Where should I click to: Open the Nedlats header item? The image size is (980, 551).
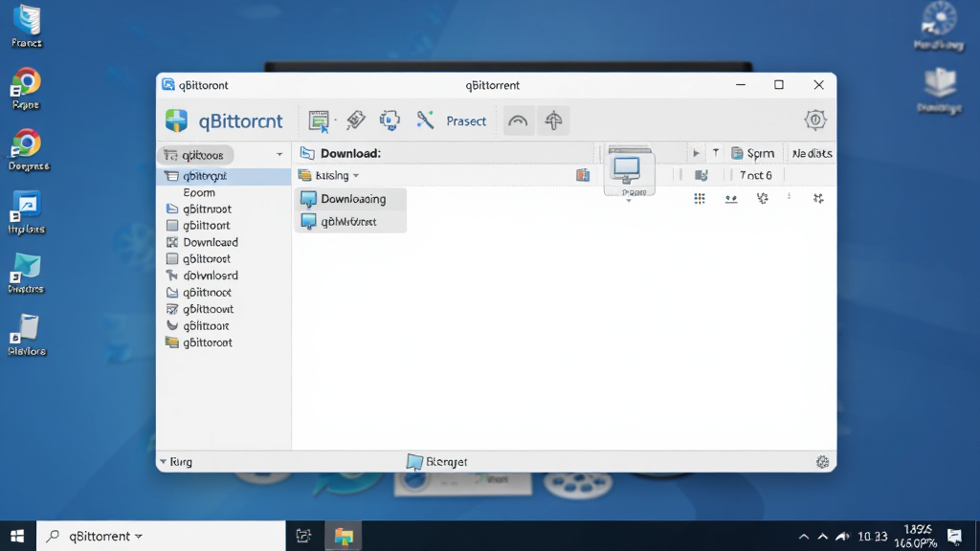tap(812, 154)
